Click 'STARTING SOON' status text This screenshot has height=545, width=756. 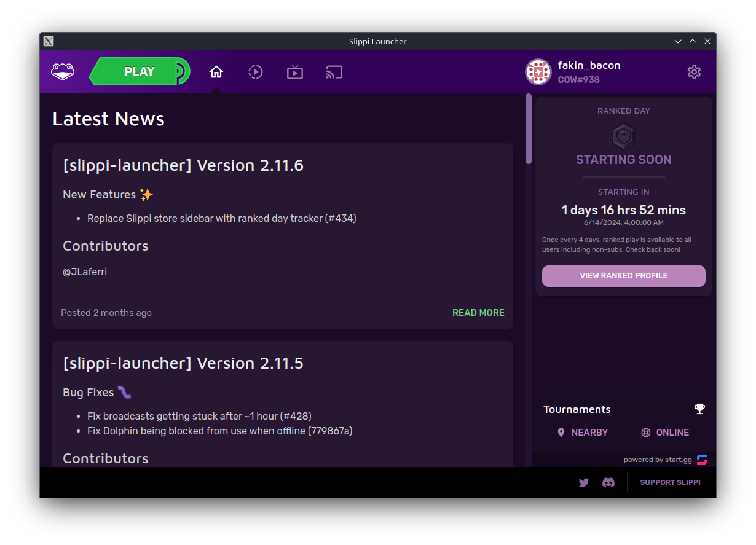click(624, 160)
